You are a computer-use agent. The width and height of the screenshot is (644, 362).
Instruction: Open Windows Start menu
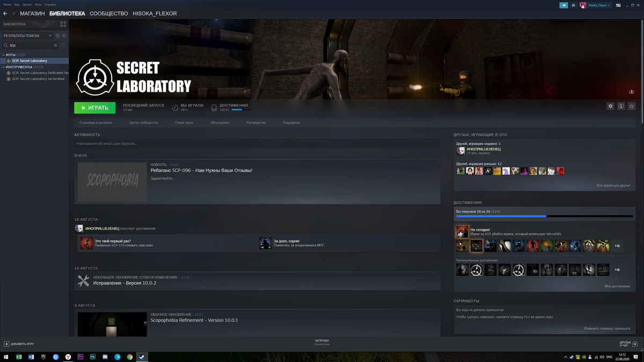click(x=6, y=357)
